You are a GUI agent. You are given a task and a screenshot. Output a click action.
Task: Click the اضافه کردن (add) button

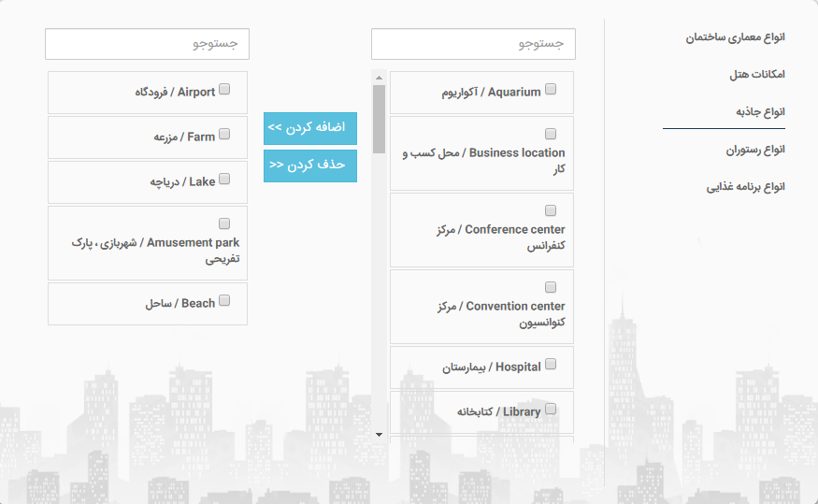coord(310,128)
